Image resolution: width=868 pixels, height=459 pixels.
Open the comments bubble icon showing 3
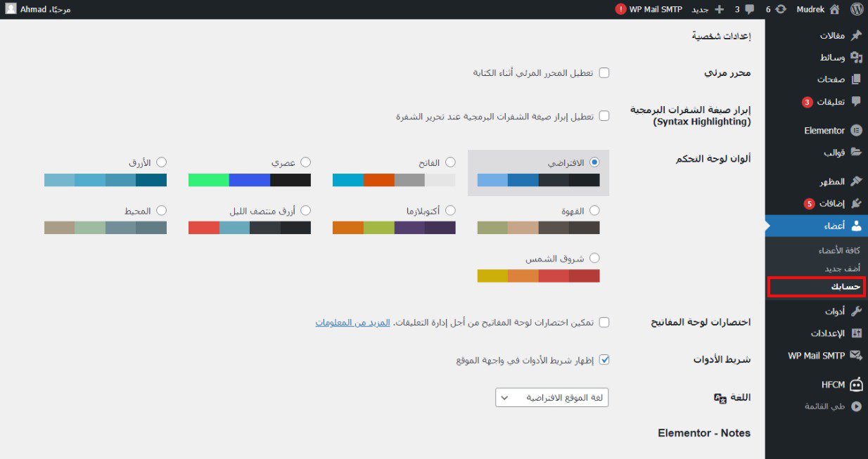tap(749, 10)
